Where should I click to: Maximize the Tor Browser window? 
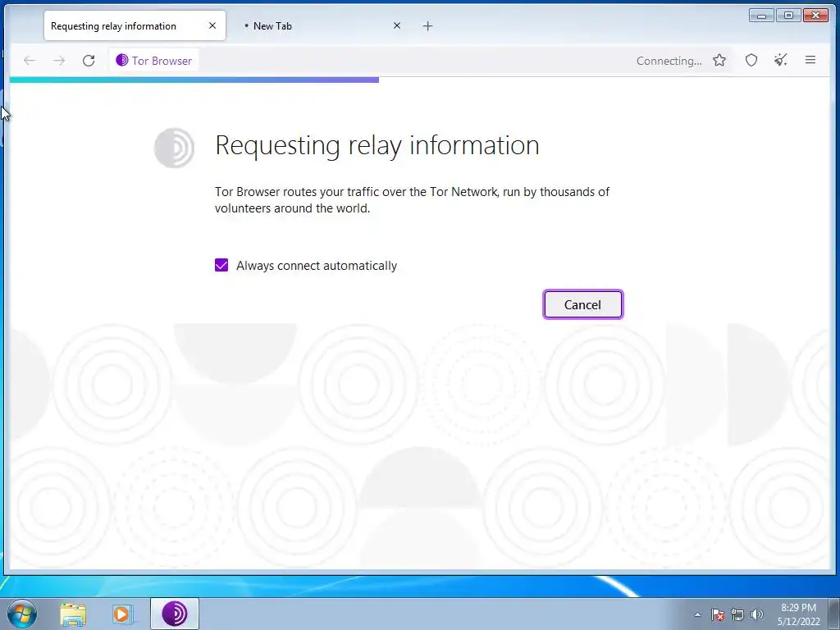pyautogui.click(x=788, y=15)
